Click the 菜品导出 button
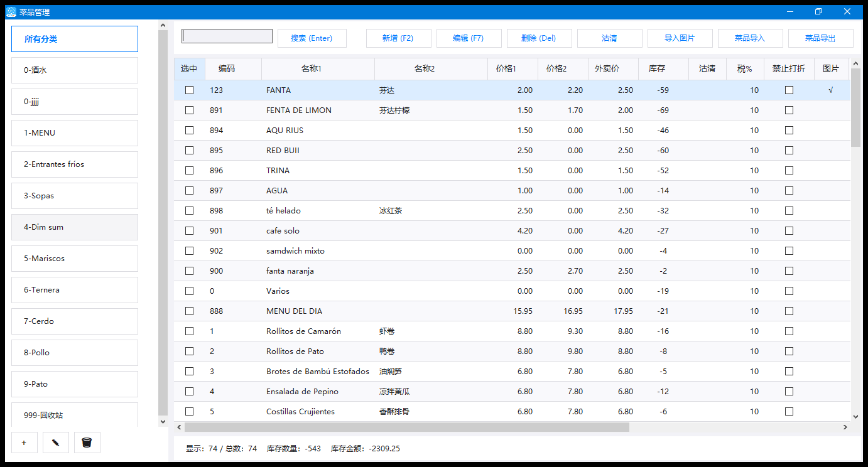Screen dimensions: 868x467 pos(820,38)
